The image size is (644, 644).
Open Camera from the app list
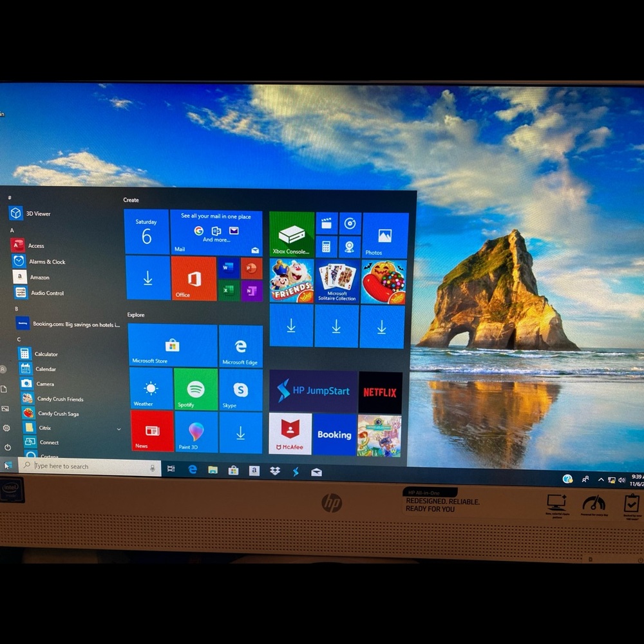(x=37, y=384)
